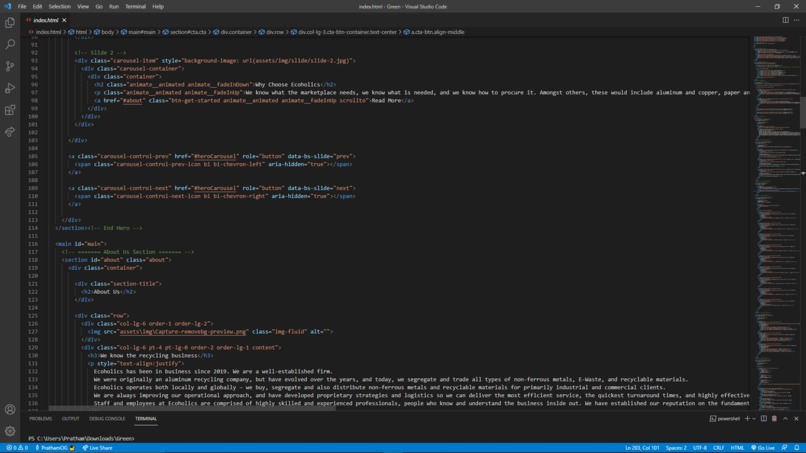Click the #about href link on line 98
The height and width of the screenshot is (453, 806).
[x=132, y=101]
